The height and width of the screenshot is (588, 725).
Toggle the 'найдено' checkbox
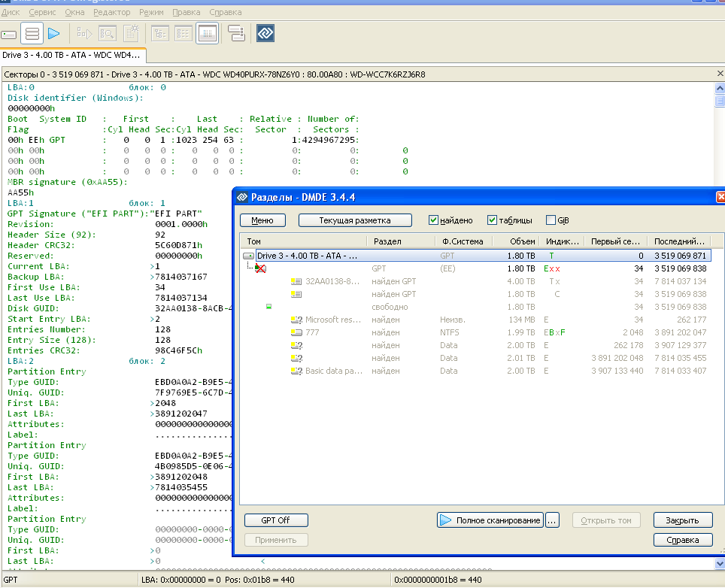tap(434, 220)
